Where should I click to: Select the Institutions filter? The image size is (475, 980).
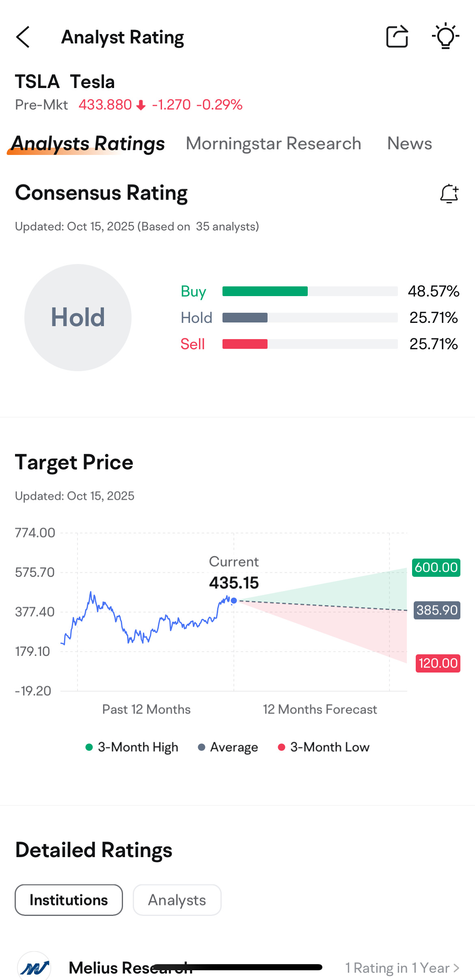coord(69,900)
